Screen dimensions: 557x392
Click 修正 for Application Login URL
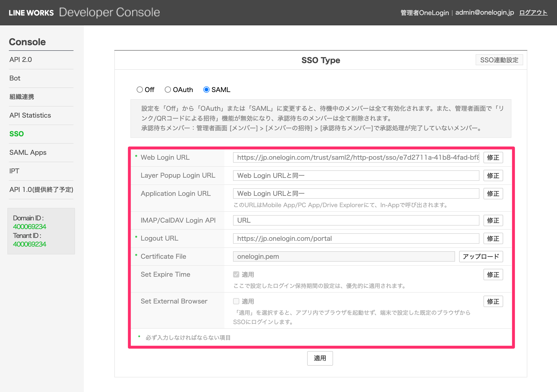(493, 194)
